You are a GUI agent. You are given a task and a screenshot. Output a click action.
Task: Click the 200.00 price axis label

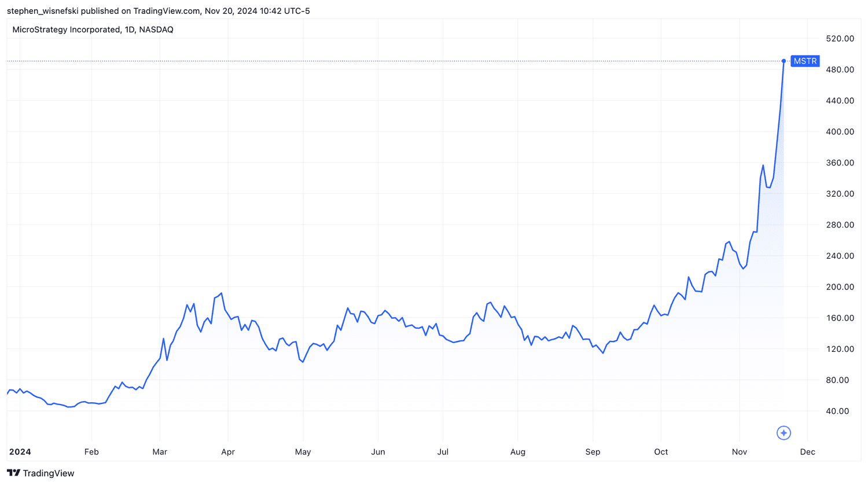pyautogui.click(x=840, y=287)
